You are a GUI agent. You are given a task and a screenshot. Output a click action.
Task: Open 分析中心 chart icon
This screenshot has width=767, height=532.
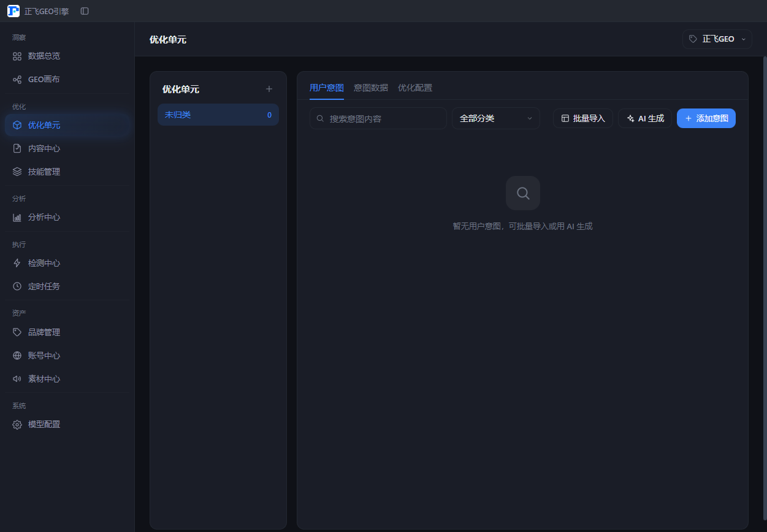click(x=17, y=217)
